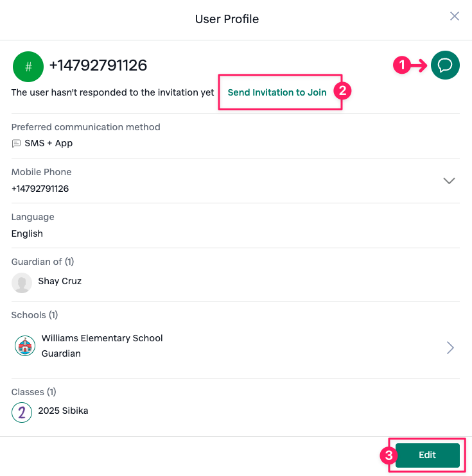The image size is (472, 476).
Task: Open chat with the message bubble icon
Action: (445, 65)
